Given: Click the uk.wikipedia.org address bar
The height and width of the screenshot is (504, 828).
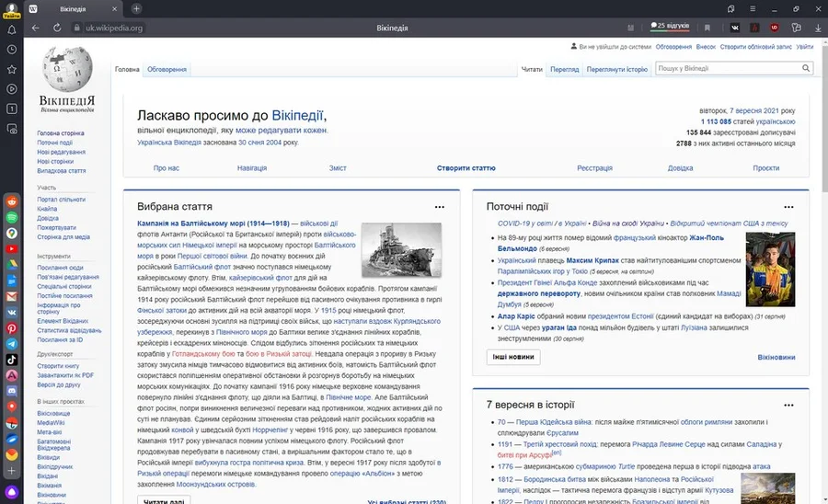Looking at the screenshot, I should pos(114,28).
